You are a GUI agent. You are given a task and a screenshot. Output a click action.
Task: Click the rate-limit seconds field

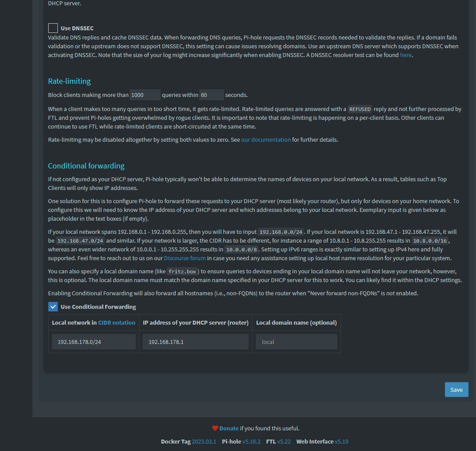click(212, 95)
